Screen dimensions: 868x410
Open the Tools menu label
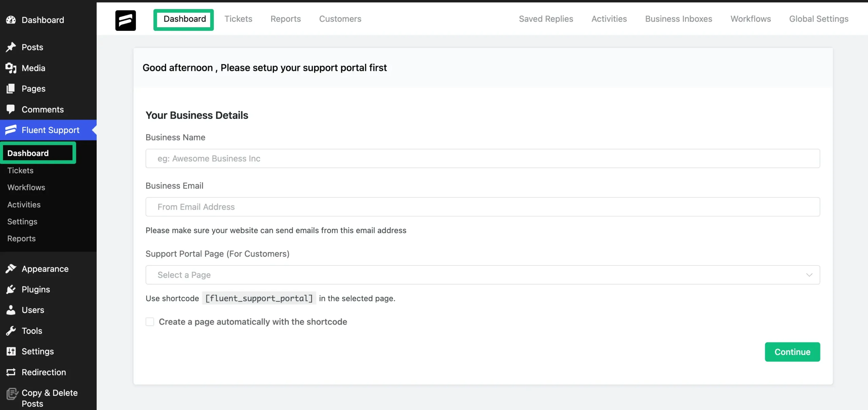(x=32, y=331)
